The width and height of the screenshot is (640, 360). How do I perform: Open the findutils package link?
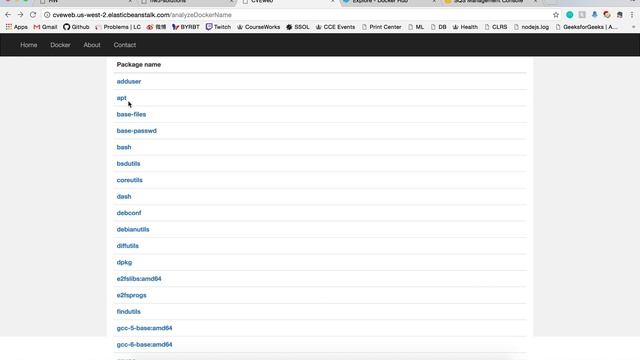tap(129, 311)
